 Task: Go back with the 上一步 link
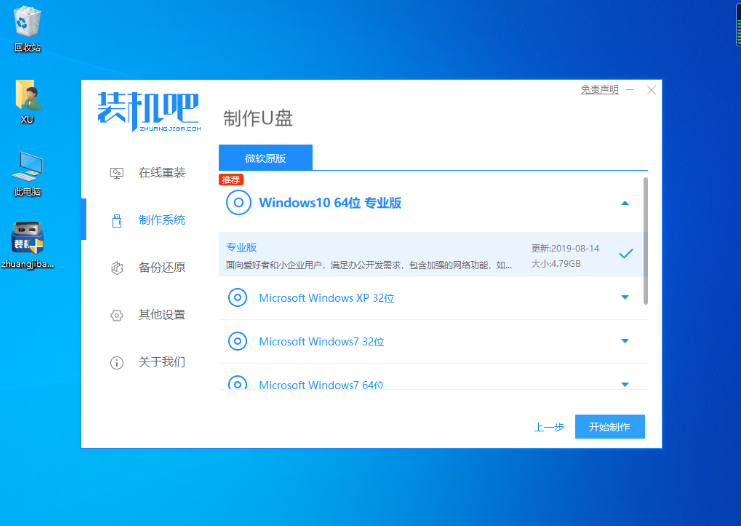[548, 427]
